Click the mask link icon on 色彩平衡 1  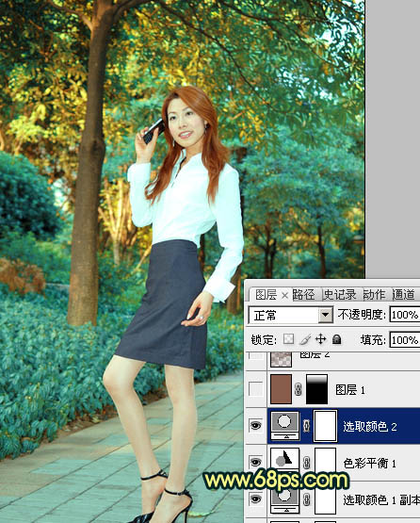pos(307,463)
